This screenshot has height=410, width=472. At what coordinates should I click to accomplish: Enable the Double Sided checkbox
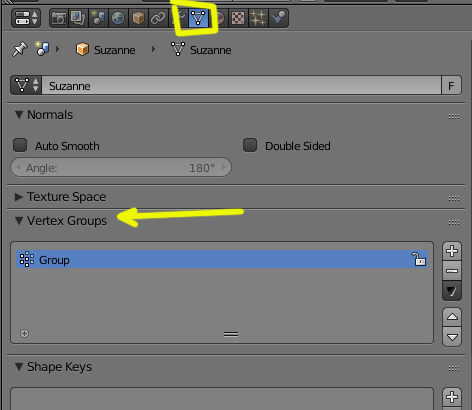click(250, 145)
